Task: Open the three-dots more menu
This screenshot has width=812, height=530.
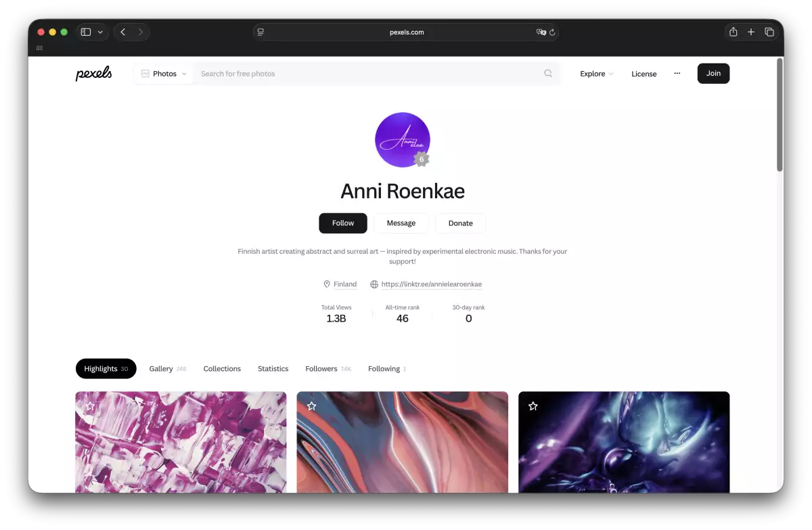Action: 677,74
